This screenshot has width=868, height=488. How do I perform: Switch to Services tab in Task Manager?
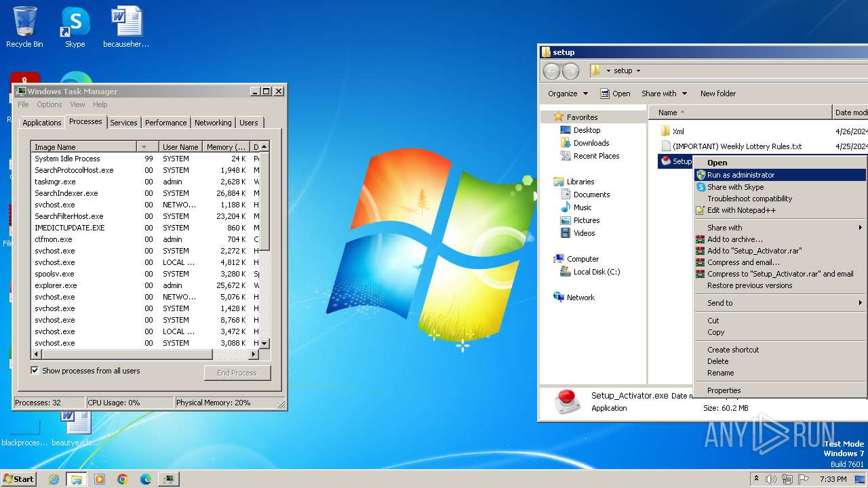123,123
